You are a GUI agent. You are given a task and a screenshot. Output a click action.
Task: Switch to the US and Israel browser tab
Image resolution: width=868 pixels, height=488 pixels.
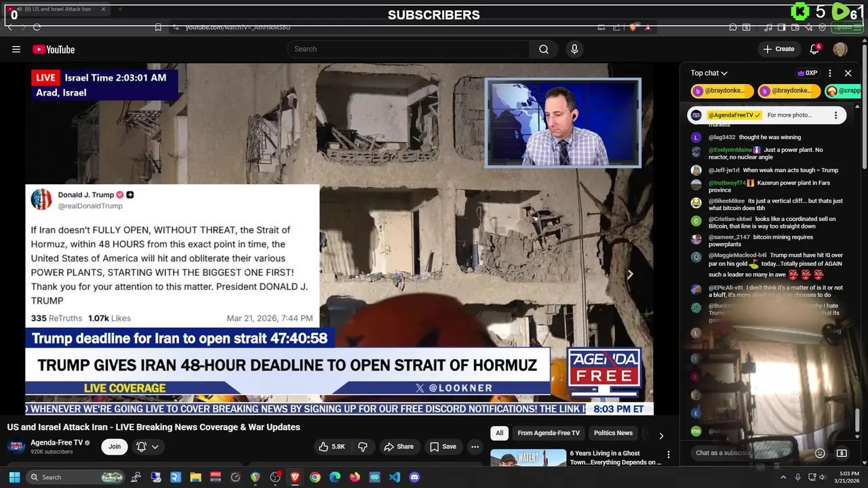tap(56, 9)
